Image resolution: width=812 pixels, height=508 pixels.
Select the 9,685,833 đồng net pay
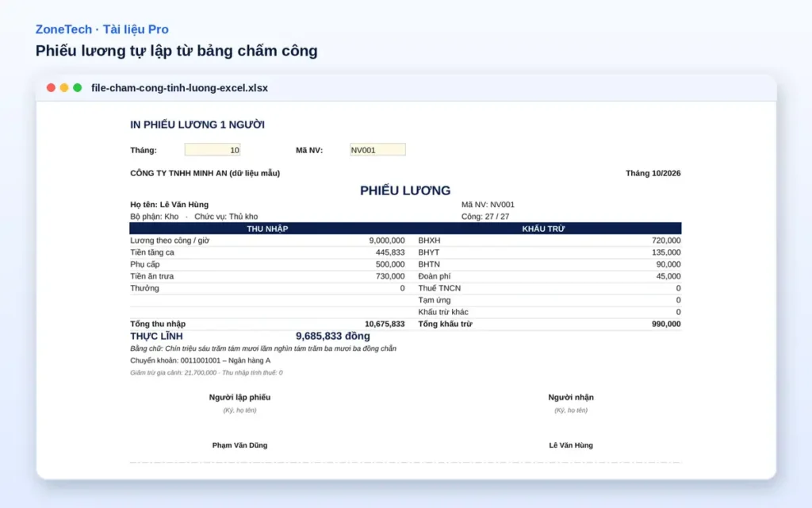tap(333, 337)
